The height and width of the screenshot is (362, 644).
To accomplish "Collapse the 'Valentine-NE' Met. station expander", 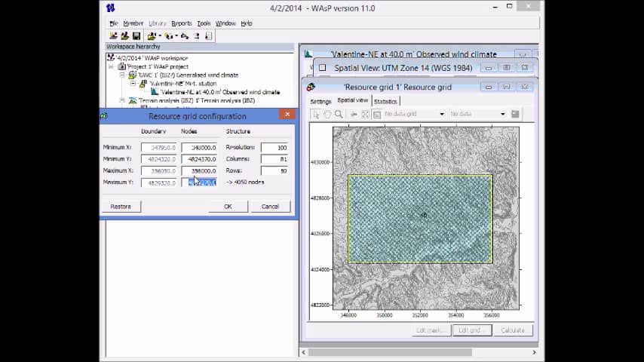I will click(x=133, y=84).
